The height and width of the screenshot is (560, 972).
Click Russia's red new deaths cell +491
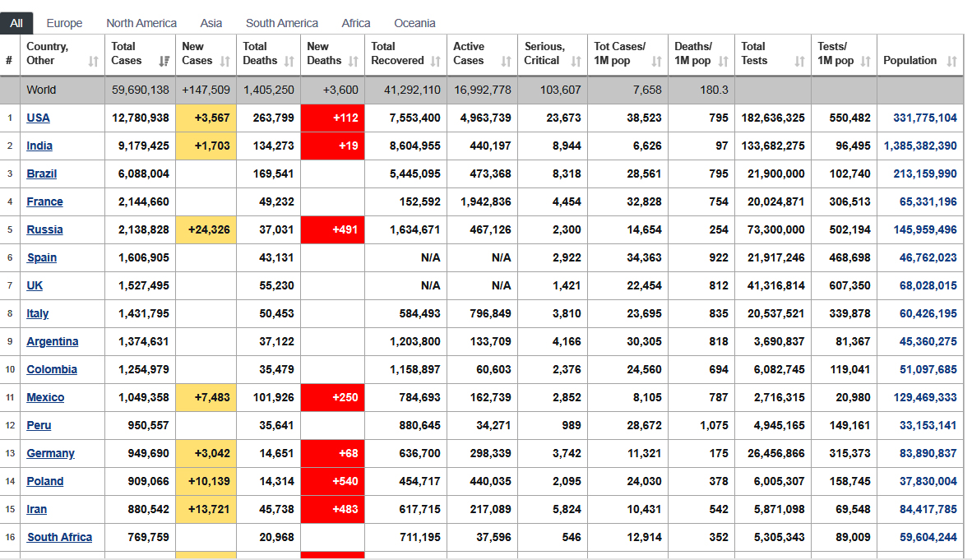(332, 229)
